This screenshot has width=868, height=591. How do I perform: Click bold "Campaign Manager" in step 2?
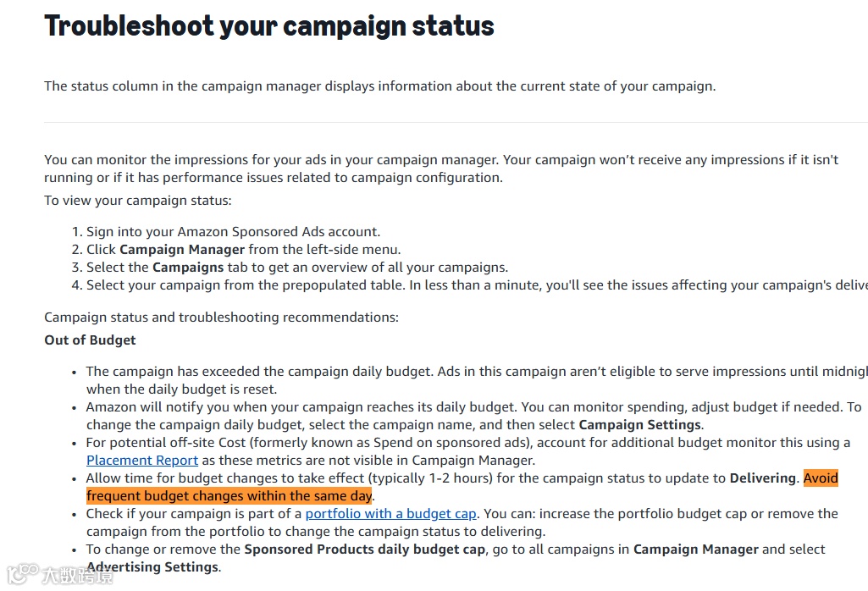point(182,250)
